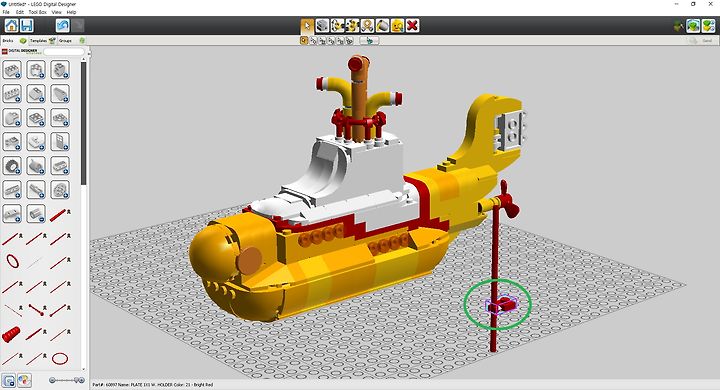The image size is (720, 390).
Task: Expand the wheel and tyre category
Action: click(x=12, y=165)
